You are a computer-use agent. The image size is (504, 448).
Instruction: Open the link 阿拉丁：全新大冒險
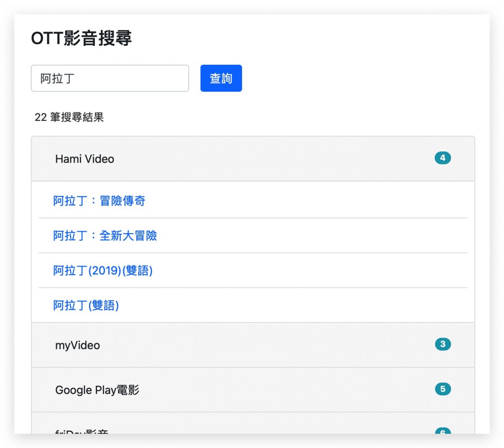coord(105,236)
